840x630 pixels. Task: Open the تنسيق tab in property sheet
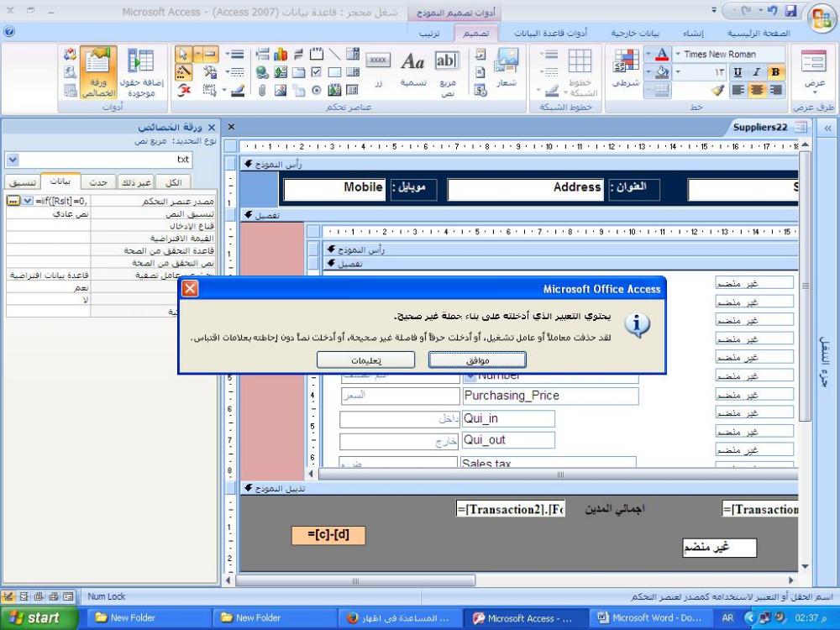pyautogui.click(x=23, y=182)
